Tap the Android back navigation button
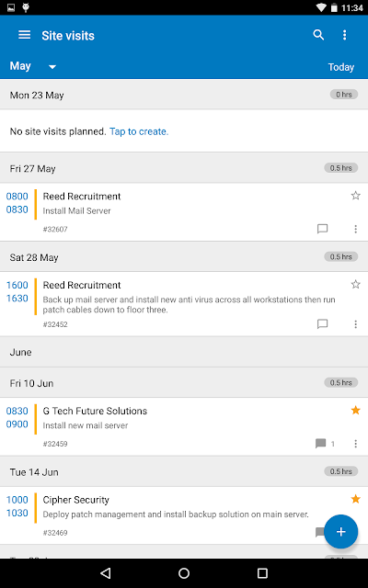Screen dimensions: 368x588 pos(106,572)
